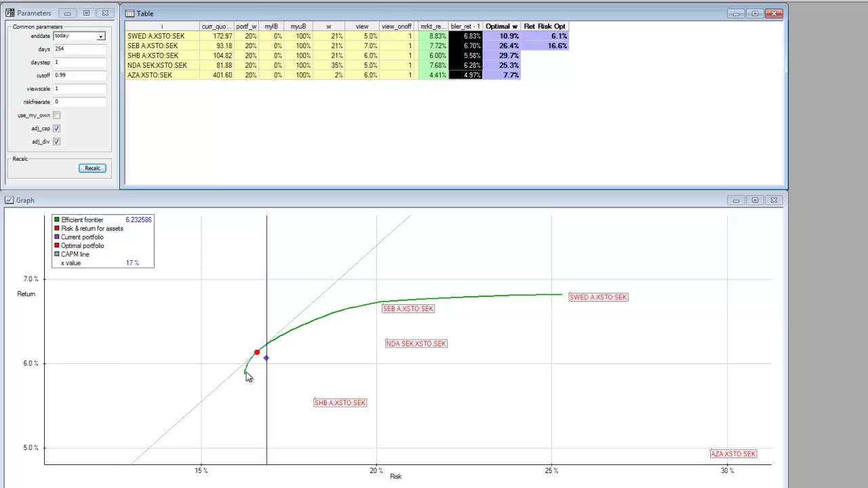Click the blue current portfolio diamond marker
Image resolution: width=868 pixels, height=488 pixels.
pyautogui.click(x=266, y=358)
